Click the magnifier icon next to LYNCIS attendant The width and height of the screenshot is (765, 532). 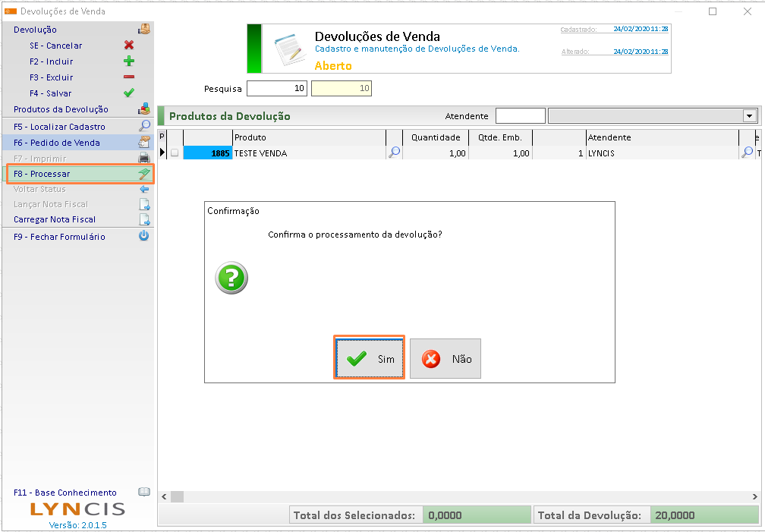tap(747, 153)
